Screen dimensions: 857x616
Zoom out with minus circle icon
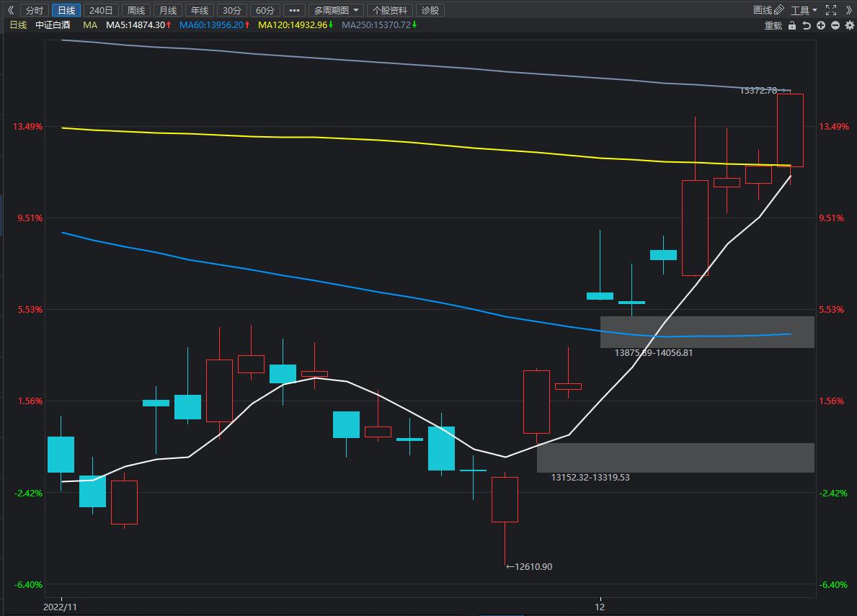tap(835, 25)
